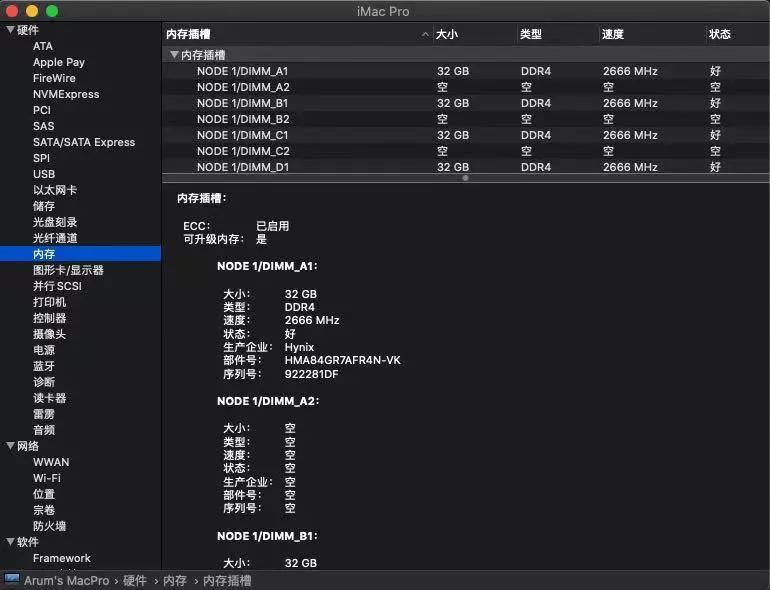This screenshot has height=590, width=770.
Task: Open NVMExpress in the sidebar
Action: click(x=66, y=94)
